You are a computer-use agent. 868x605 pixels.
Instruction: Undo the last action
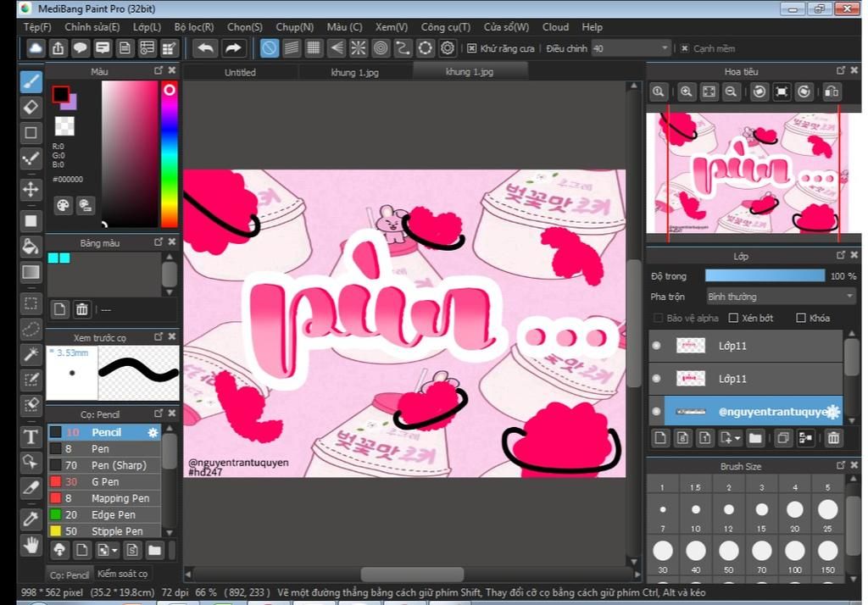point(205,48)
